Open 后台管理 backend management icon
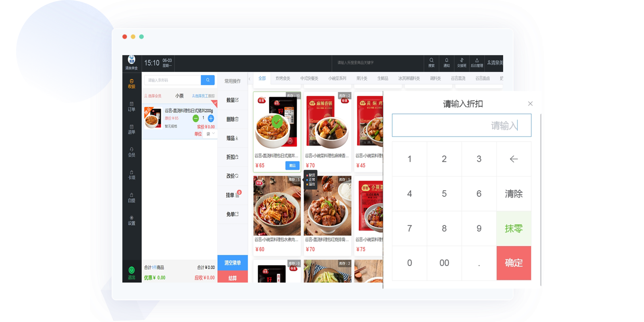Screen dimensions: 644x322 pyautogui.click(x=477, y=62)
